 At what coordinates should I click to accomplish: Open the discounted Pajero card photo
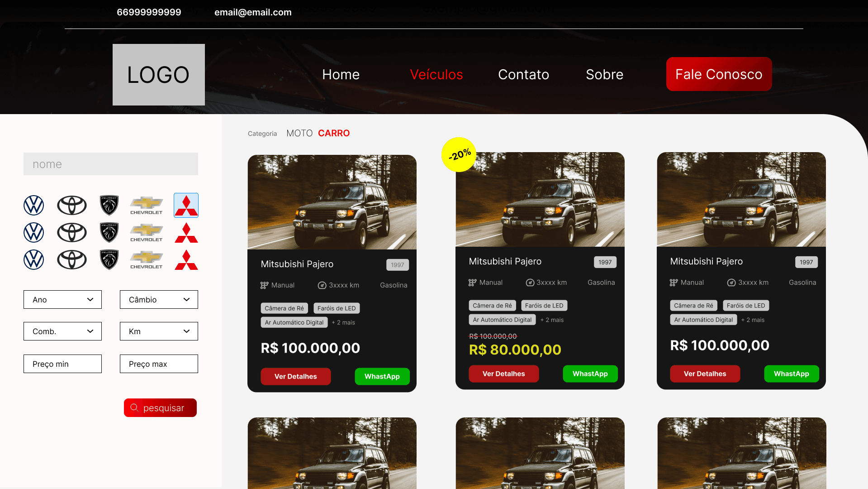(540, 200)
